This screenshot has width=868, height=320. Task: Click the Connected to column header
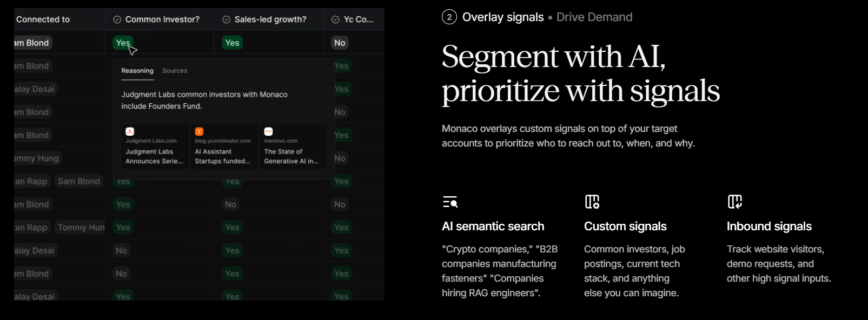click(43, 19)
